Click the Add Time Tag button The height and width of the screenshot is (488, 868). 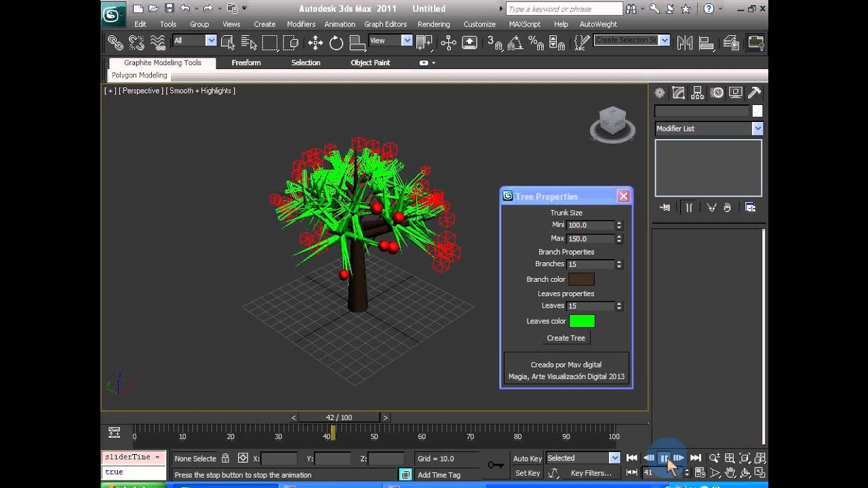pyautogui.click(x=439, y=474)
